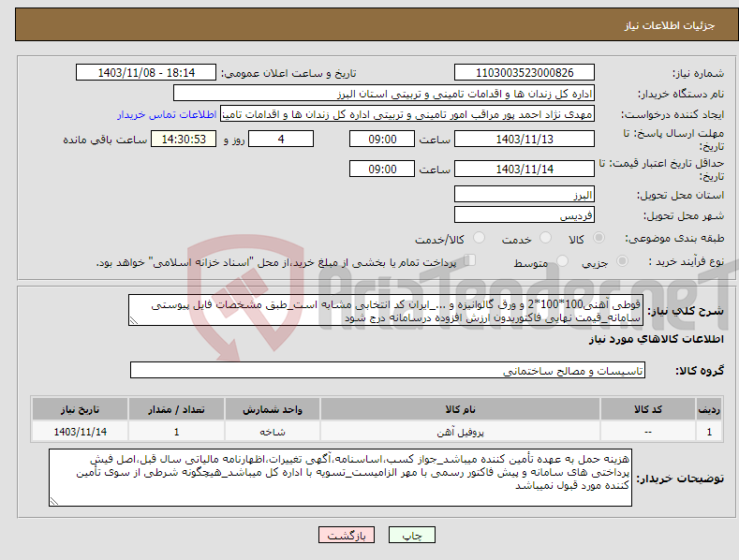Select the جزیی purchase type radio

622,261
